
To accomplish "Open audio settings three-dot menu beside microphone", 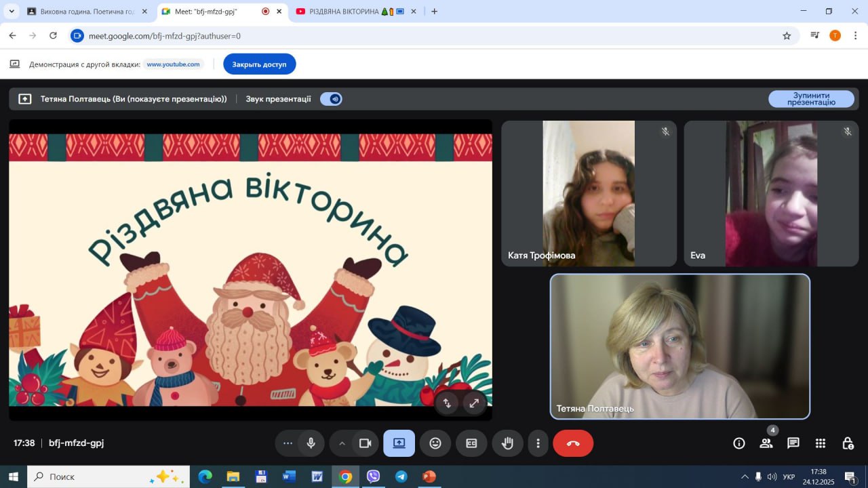I will (288, 443).
